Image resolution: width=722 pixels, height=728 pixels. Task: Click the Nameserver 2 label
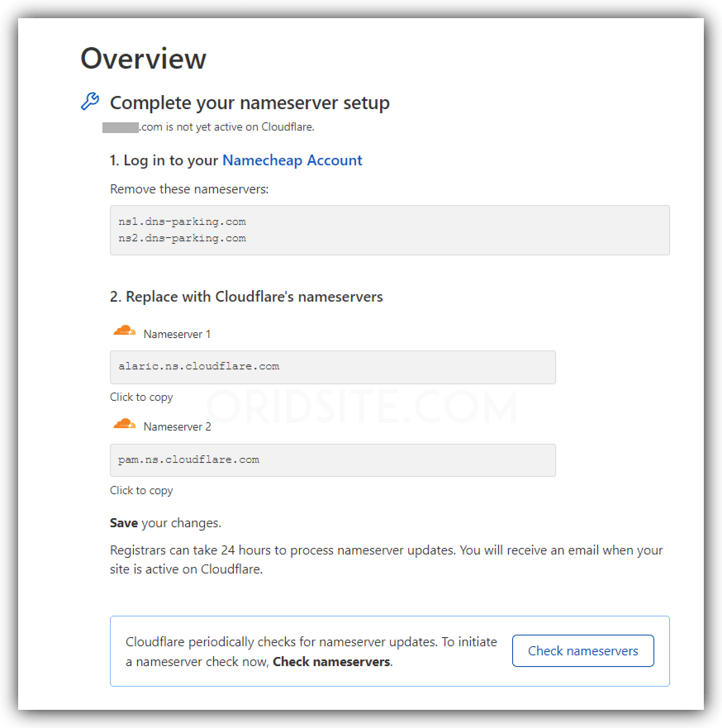pos(178,426)
